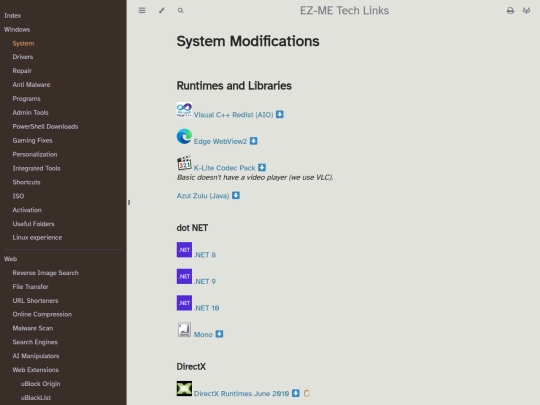This screenshot has height=405, width=540.
Task: Open the theme paintbrush icon
Action: coord(162,10)
